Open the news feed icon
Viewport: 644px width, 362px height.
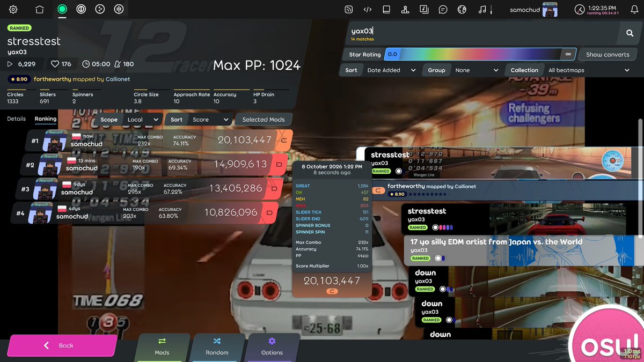348,10
